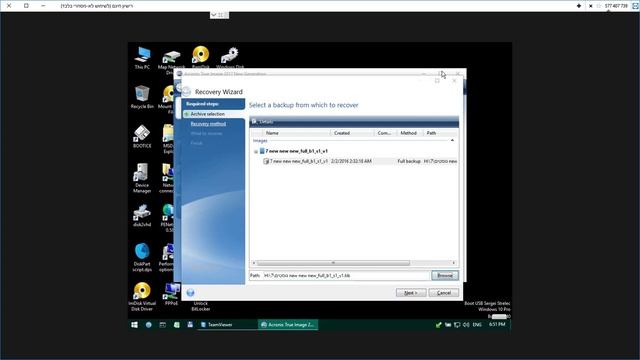Launch the RamDisk desktop icon
This screenshot has width=640, height=360.
[x=200, y=58]
